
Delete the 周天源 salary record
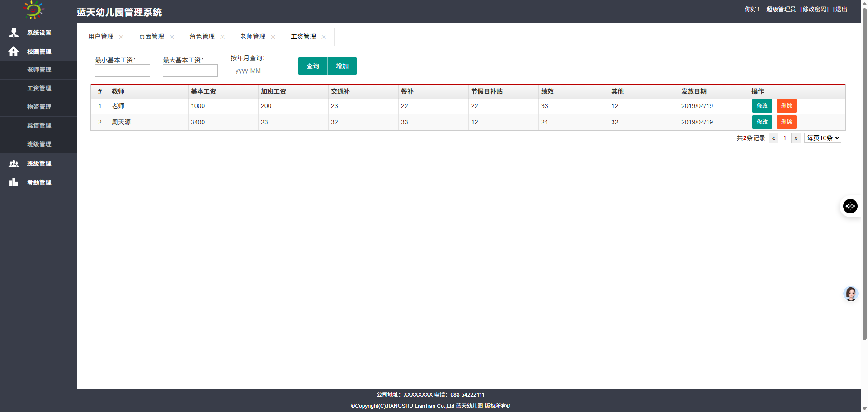click(x=786, y=122)
